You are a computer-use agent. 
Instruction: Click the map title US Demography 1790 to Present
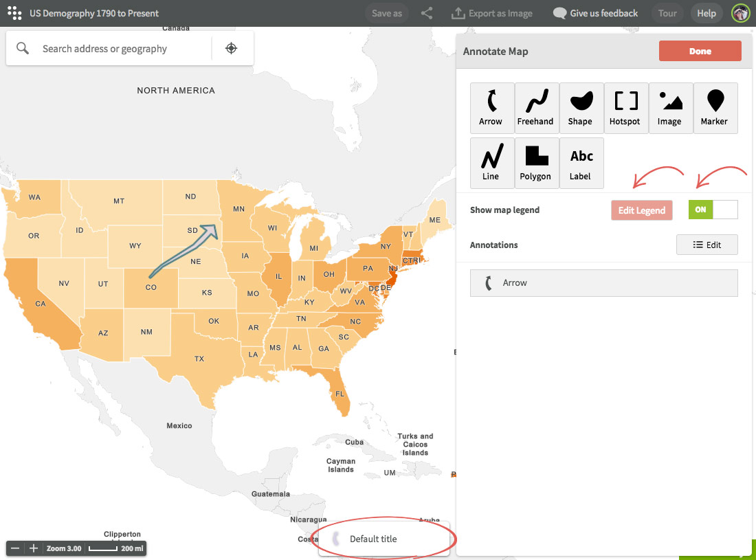(x=94, y=14)
